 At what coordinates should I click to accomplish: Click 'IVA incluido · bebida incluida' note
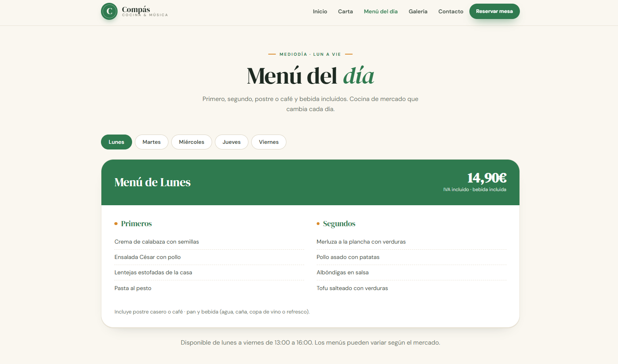pos(475,189)
